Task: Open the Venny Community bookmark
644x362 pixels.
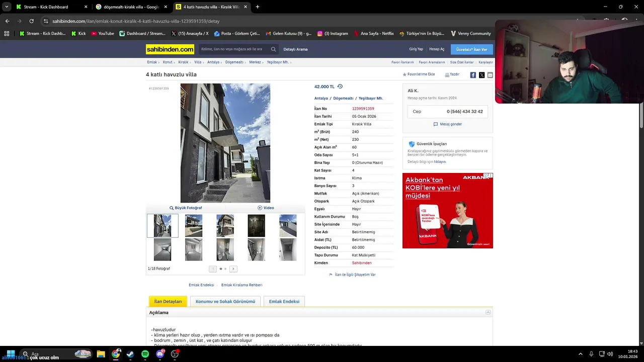Action: point(471,34)
